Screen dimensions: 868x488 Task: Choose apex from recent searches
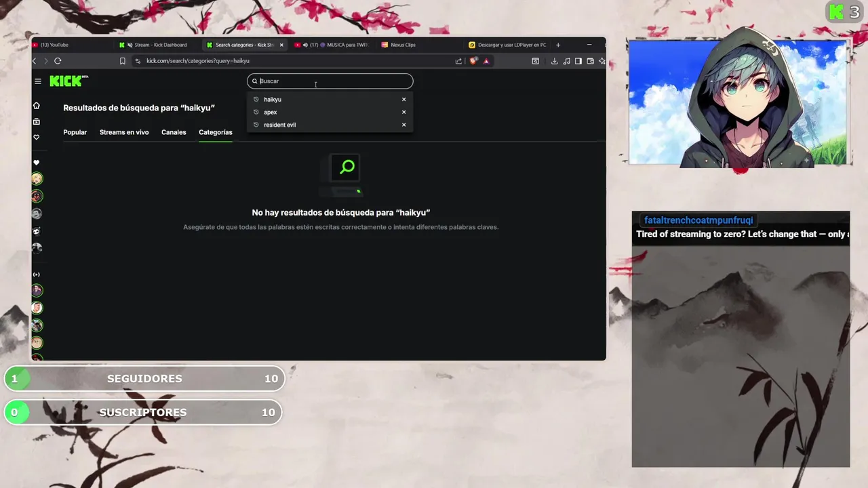tap(330, 112)
